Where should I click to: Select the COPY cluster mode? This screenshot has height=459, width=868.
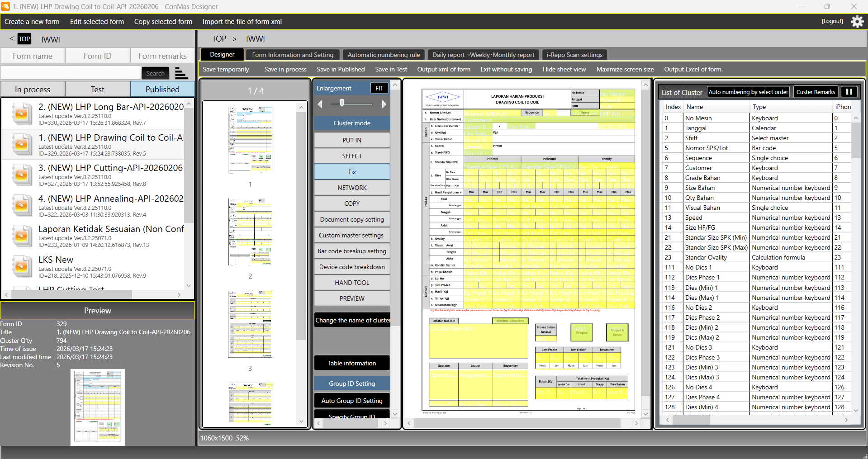(x=352, y=203)
